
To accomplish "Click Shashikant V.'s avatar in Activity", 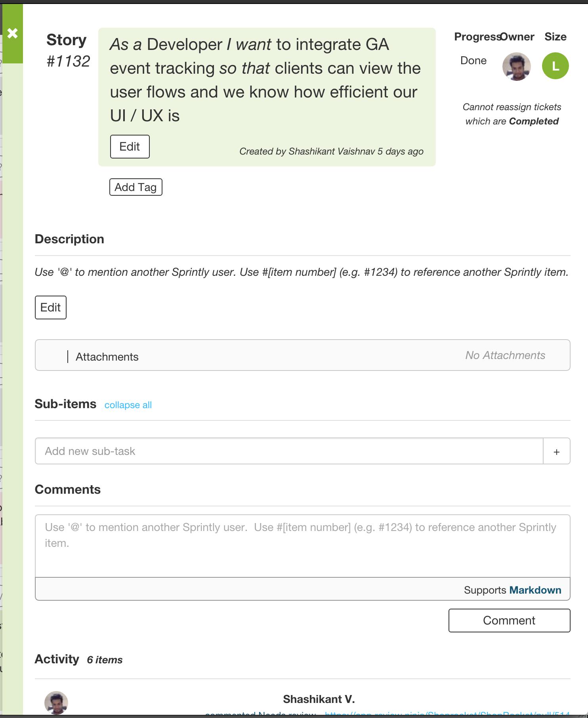I will [x=56, y=703].
